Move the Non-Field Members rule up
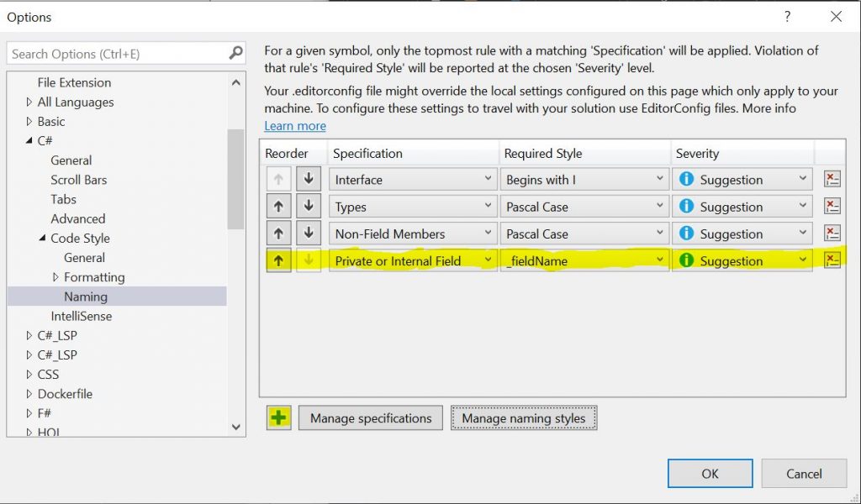Screen dimensions: 861x504 pyautogui.click(x=278, y=234)
